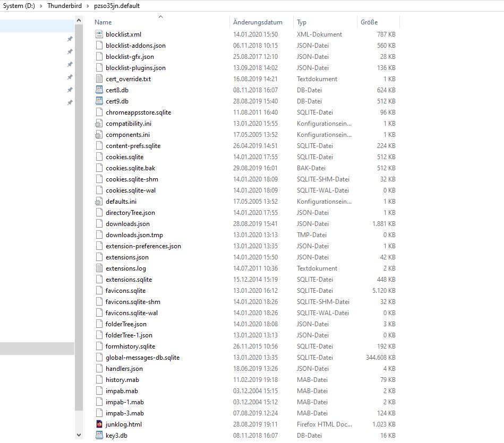Viewport: 504px width, 443px height.
Task: Expand chevron after Thunderbird breadcrumb
Action: [88, 6]
